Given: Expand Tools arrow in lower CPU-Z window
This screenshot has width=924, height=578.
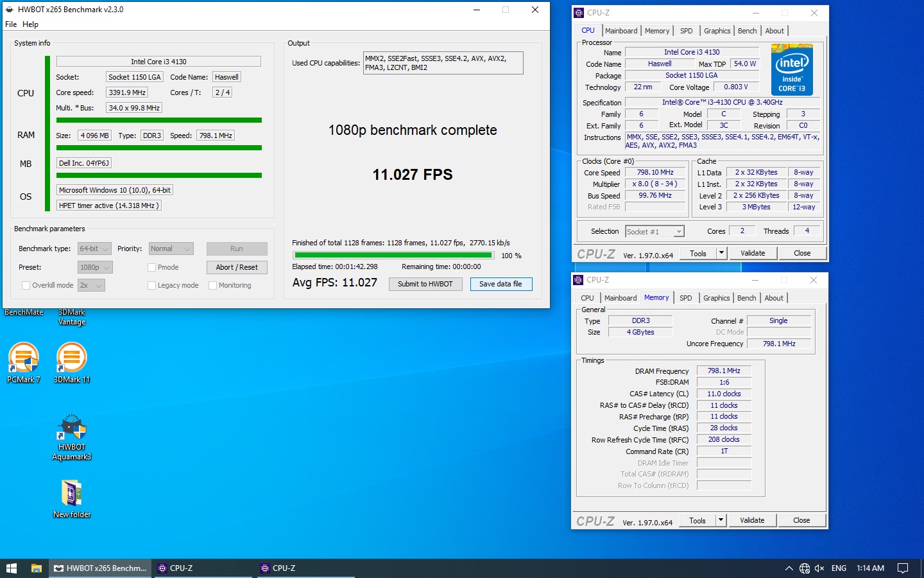Looking at the screenshot, I should pyautogui.click(x=721, y=520).
